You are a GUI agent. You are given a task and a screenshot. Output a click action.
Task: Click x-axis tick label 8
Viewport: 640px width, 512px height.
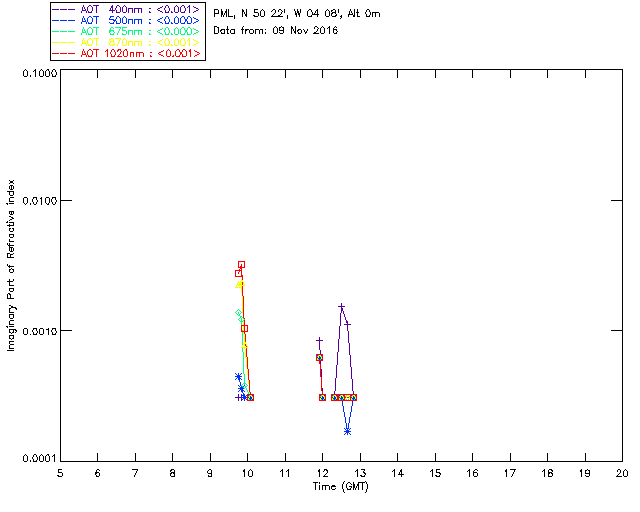173,474
